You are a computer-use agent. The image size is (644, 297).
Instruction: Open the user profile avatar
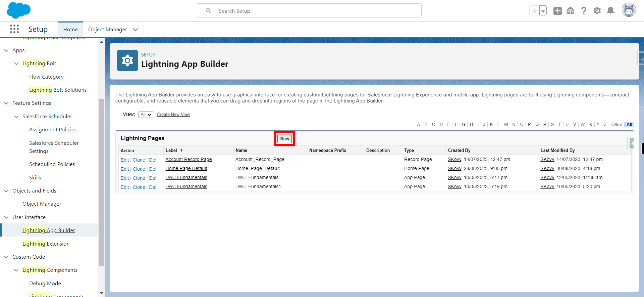tap(629, 10)
